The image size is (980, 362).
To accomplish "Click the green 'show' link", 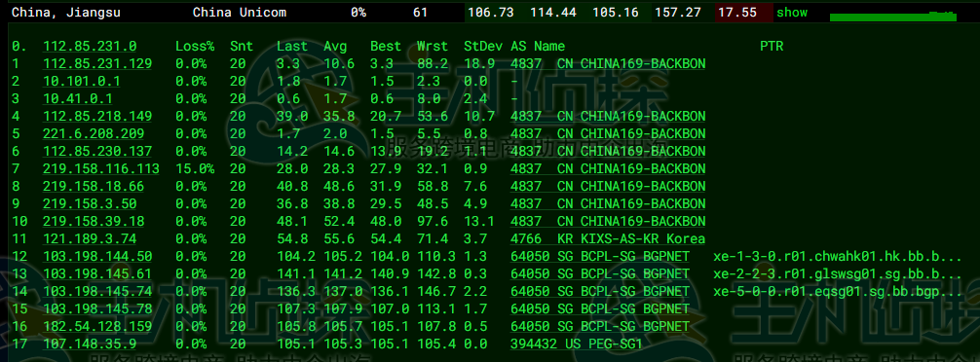I will [x=792, y=13].
